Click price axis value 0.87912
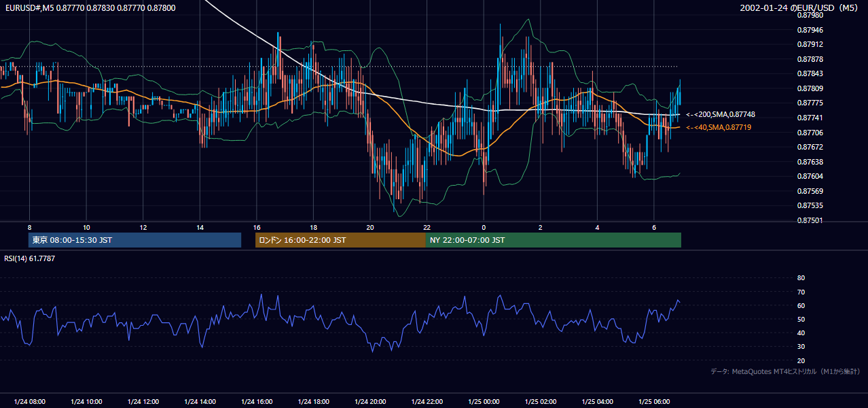This screenshot has width=868, height=408. (x=811, y=44)
